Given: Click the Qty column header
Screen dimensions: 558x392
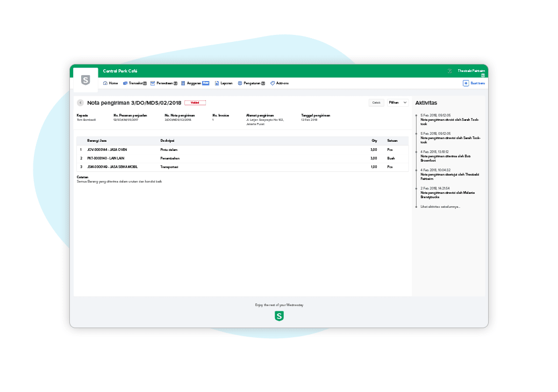Looking at the screenshot, I should [x=374, y=141].
